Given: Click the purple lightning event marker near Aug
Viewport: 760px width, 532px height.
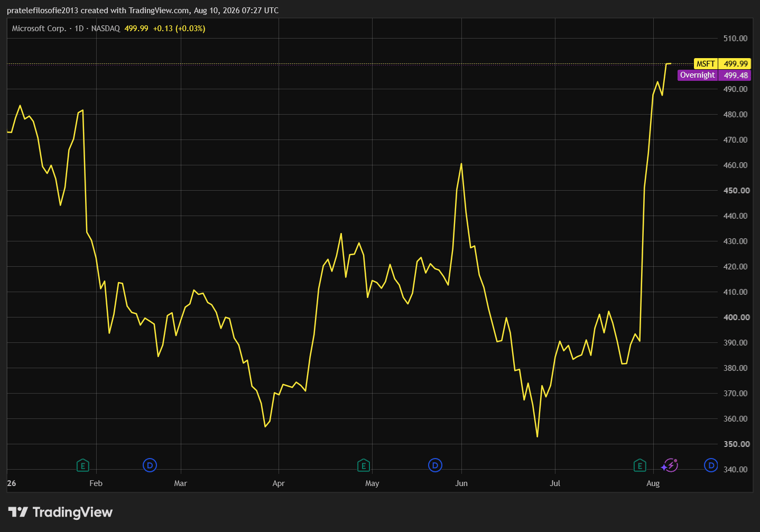Looking at the screenshot, I should tap(670, 465).
